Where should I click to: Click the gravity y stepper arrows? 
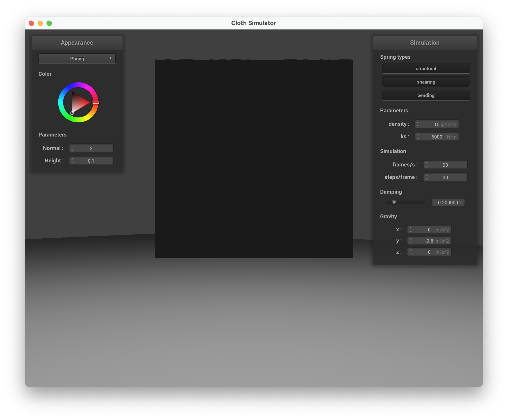(x=410, y=241)
